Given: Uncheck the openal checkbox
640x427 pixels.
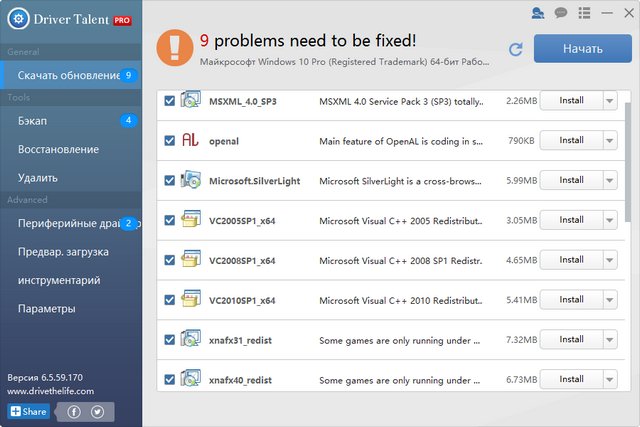Looking at the screenshot, I should click(x=169, y=140).
